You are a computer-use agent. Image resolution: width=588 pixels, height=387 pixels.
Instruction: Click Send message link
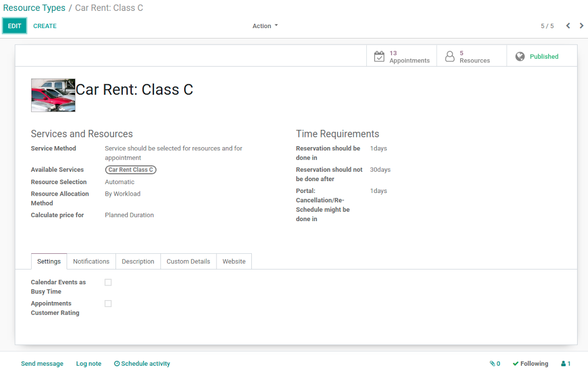coord(42,364)
